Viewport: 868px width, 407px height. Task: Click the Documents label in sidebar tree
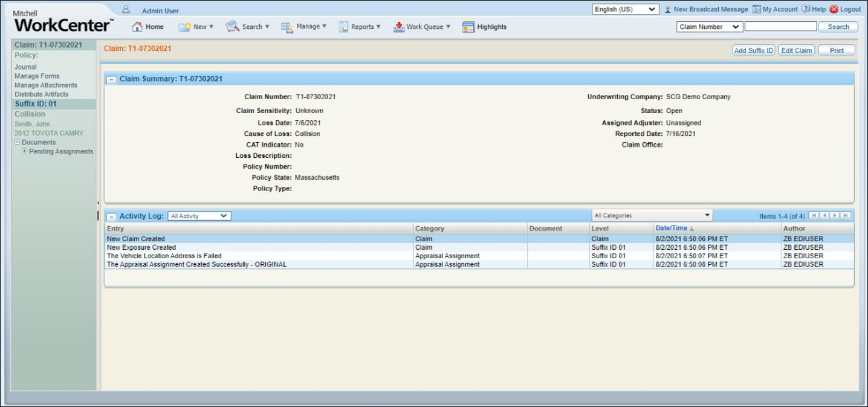coord(39,143)
